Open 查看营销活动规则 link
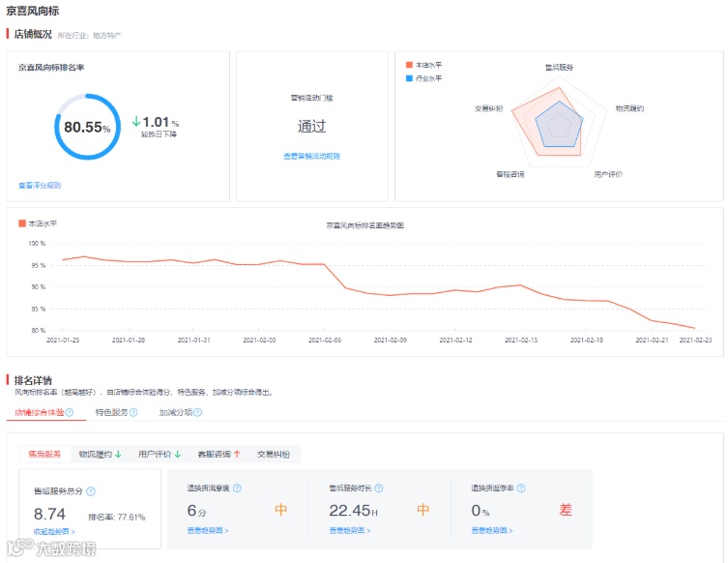Screen dimensions: 728x563 click(312, 156)
